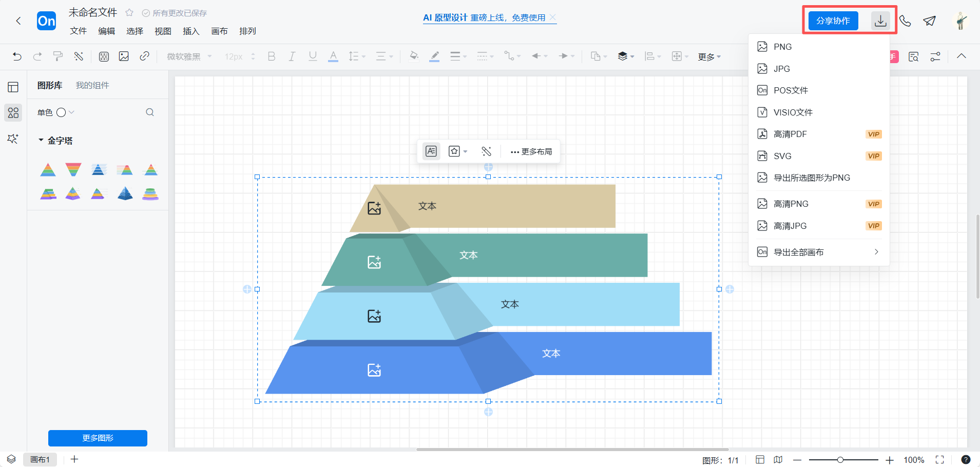980x467 pixels.
Task: Select the format painter tool
Action: (x=58, y=56)
